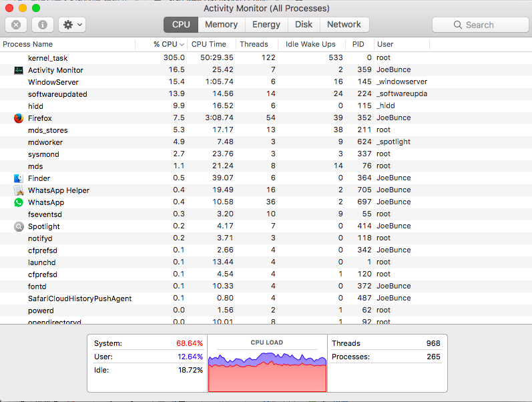532x402 pixels.
Task: Open the Network tab
Action: click(x=344, y=25)
